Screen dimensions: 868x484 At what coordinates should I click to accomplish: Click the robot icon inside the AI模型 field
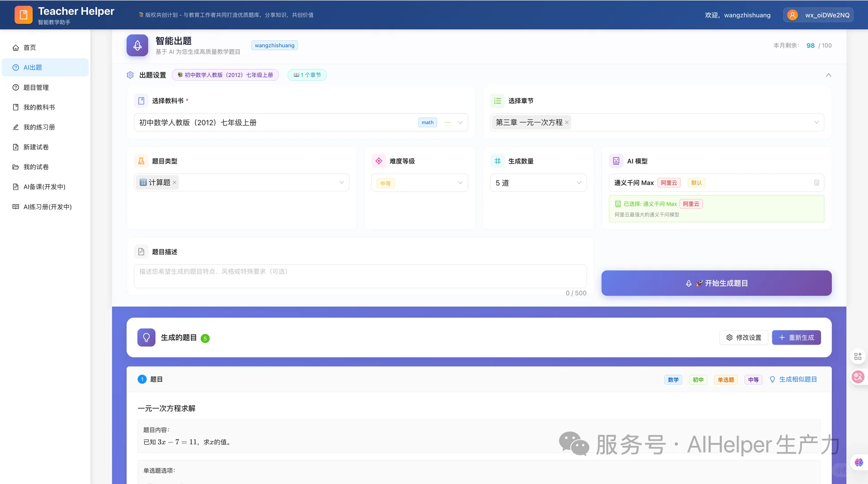[x=816, y=182]
